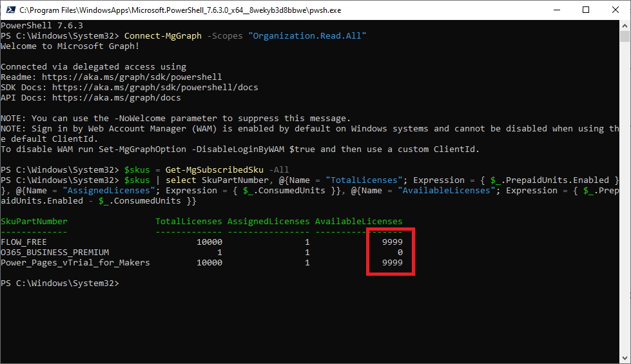Click the SkuPartNumber column header
Image resolution: width=631 pixels, height=364 pixels.
click(34, 221)
